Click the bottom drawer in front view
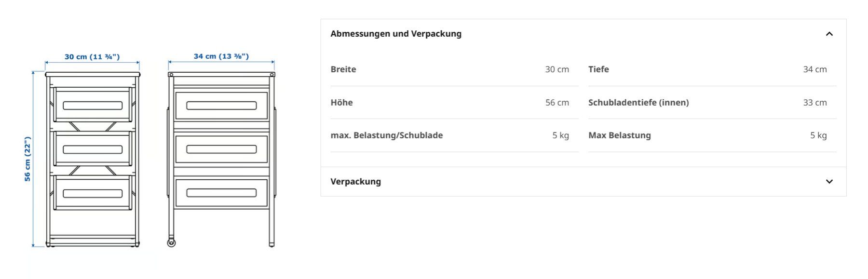The height and width of the screenshot is (279, 868). 93,193
